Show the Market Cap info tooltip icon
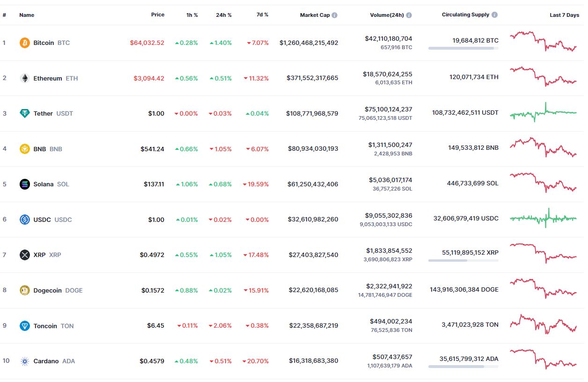The height and width of the screenshot is (382, 588). point(334,15)
